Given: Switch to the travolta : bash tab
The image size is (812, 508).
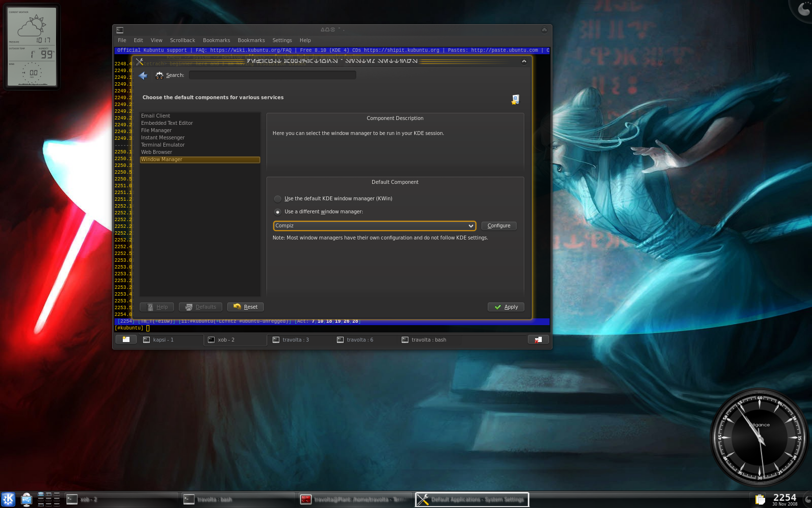Looking at the screenshot, I should coord(429,340).
